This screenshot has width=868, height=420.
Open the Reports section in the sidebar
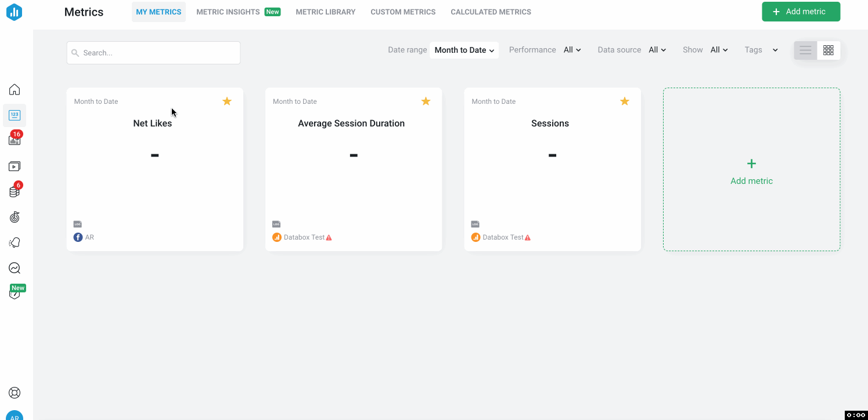click(15, 166)
